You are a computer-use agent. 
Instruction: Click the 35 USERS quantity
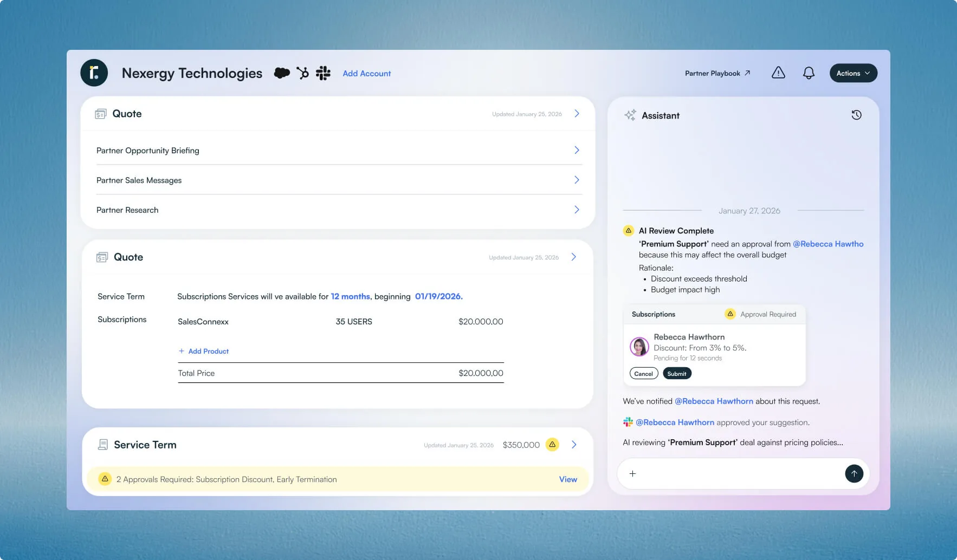[354, 322]
